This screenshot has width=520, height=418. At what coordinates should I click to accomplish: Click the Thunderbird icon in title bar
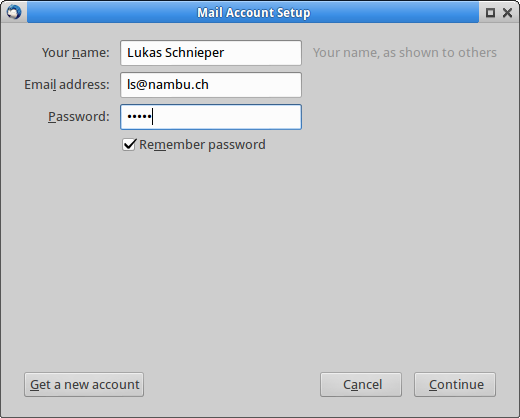pos(14,12)
